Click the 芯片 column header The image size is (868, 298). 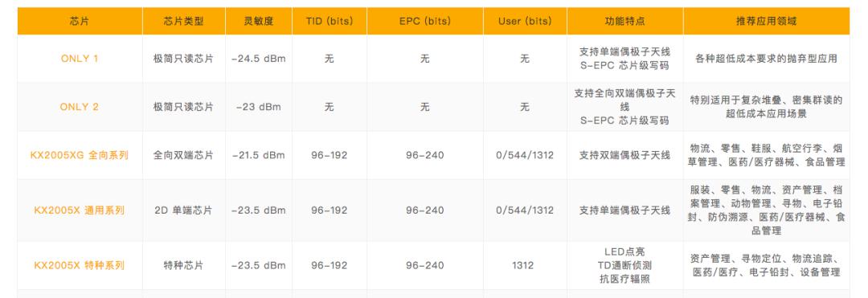[80, 22]
